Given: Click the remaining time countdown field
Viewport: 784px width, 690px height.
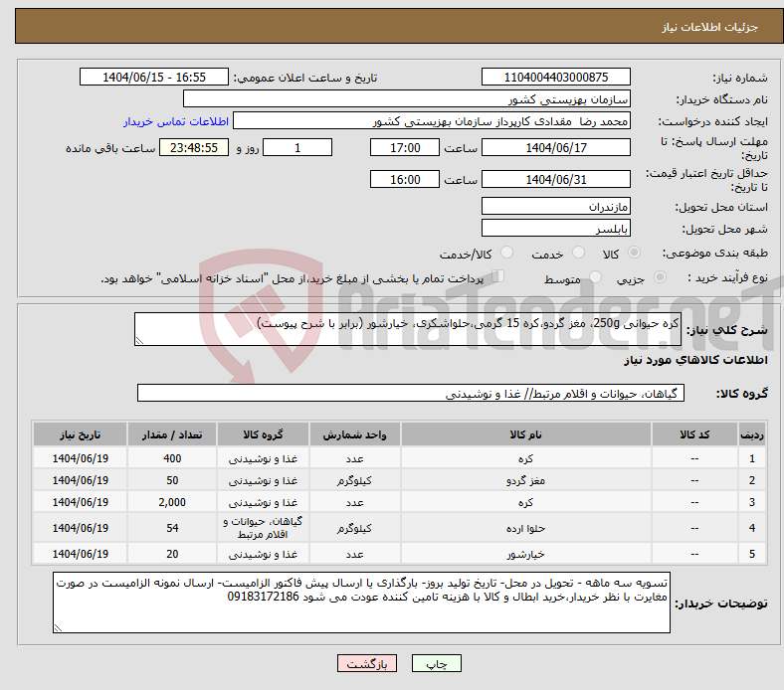Looking at the screenshot, I should click(195, 147).
